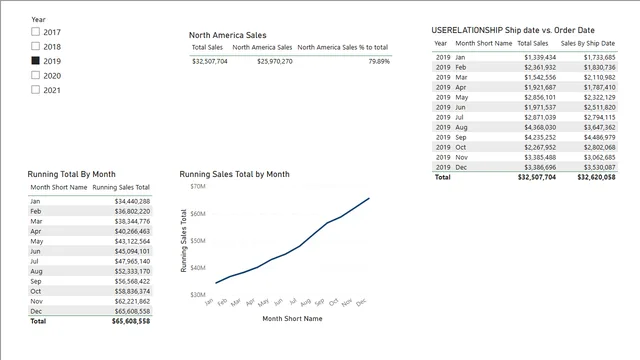This screenshot has width=640, height=360.
Task: Select the $2,856,101 May Total Sales cell
Action: pos(540,97)
